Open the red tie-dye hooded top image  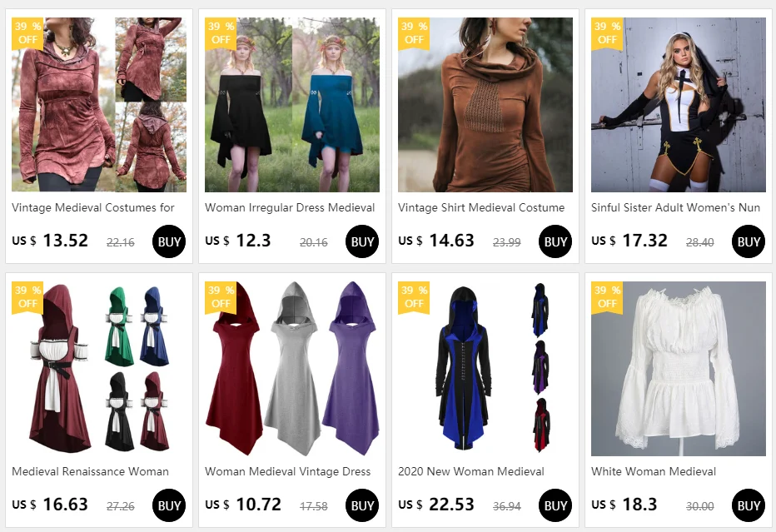coord(99,105)
